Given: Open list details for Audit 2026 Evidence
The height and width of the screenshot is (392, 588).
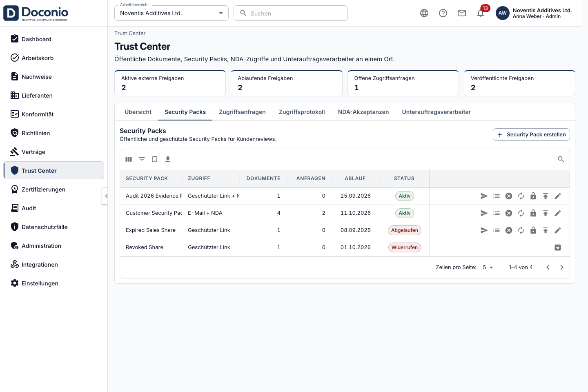Looking at the screenshot, I should point(497,196).
